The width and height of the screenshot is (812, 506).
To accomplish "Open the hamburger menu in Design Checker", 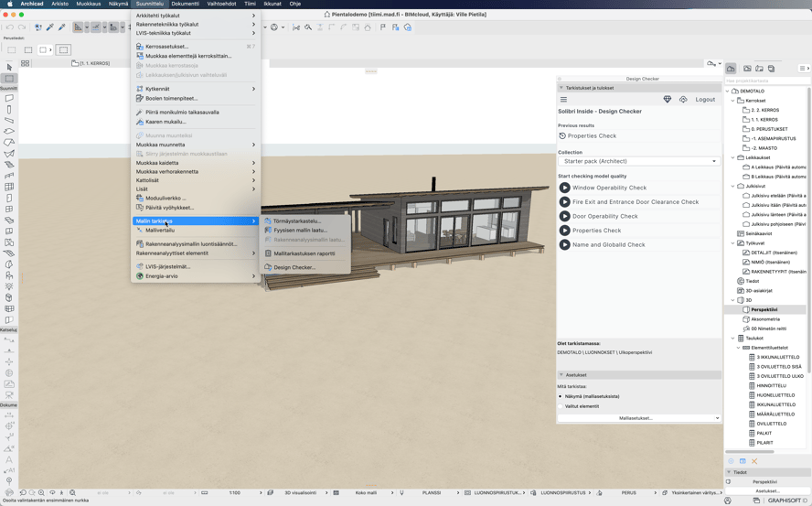I will [x=563, y=100].
